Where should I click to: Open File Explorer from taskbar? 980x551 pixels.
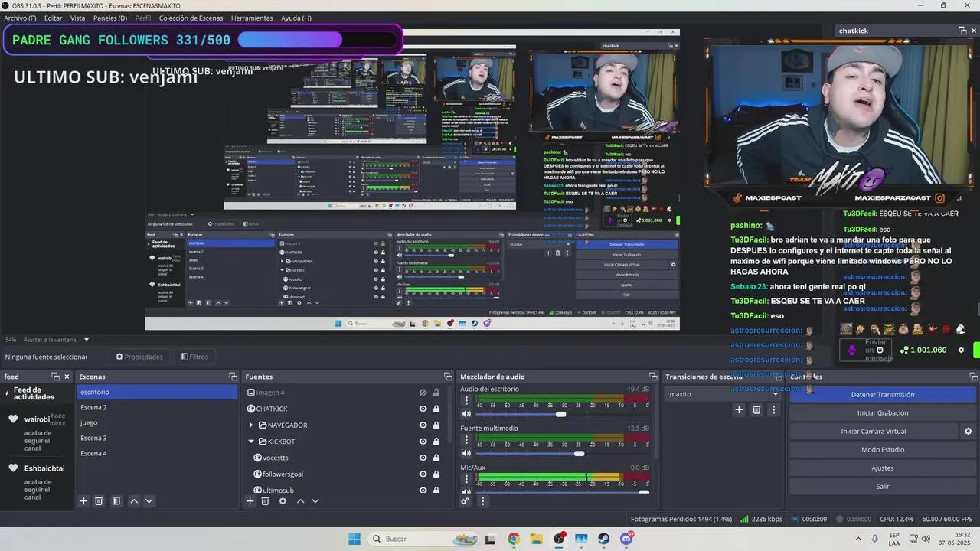tap(536, 539)
